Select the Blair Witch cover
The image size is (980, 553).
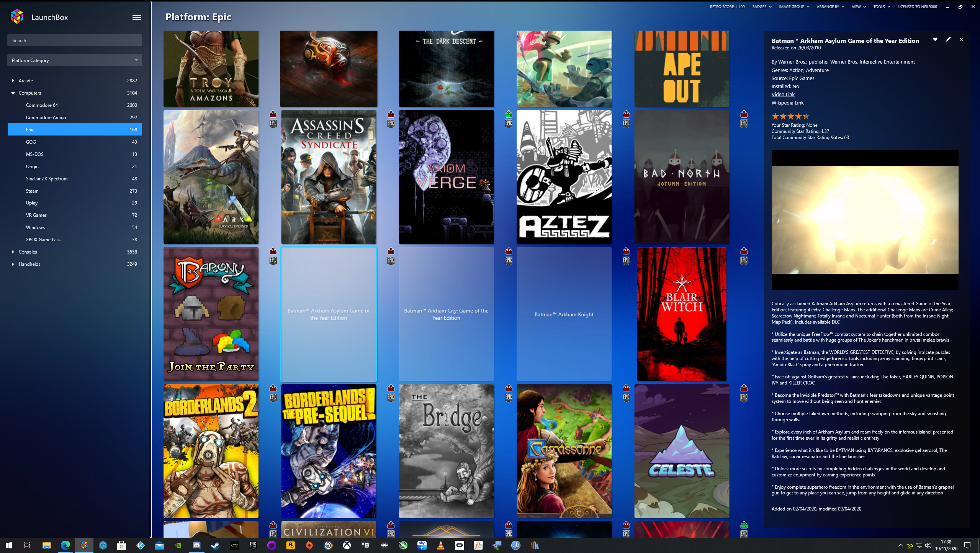682,314
